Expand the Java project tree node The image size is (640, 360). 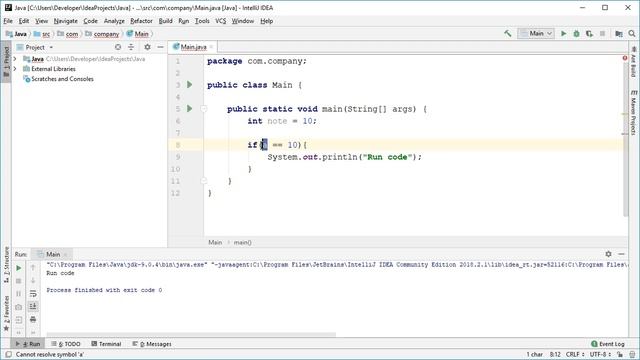pyautogui.click(x=15, y=59)
